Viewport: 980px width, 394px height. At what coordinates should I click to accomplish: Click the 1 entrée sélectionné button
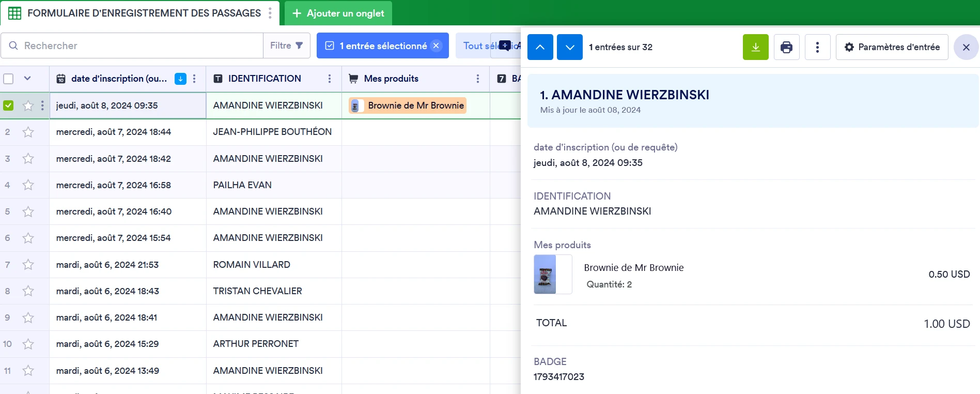(x=382, y=46)
